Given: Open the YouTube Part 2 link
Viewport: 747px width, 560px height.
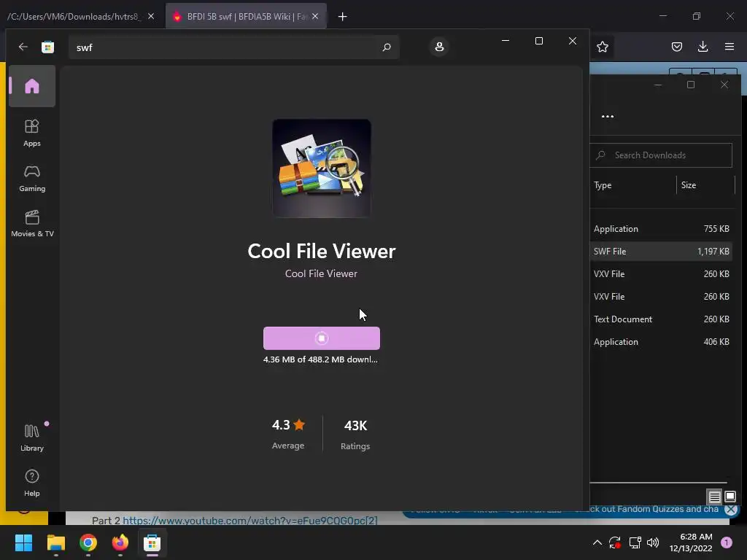Looking at the screenshot, I should tap(250, 521).
